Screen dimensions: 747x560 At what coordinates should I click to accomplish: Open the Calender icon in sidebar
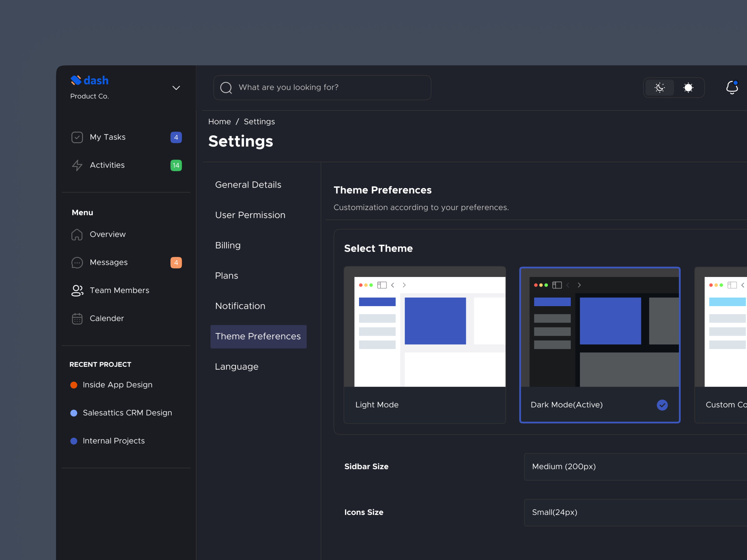click(x=77, y=318)
